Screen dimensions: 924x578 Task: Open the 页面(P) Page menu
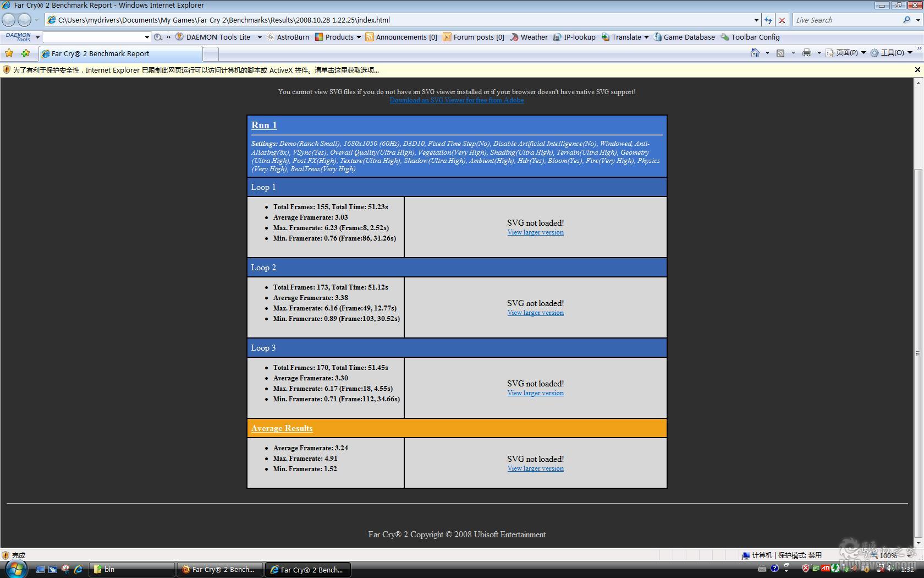coord(846,53)
